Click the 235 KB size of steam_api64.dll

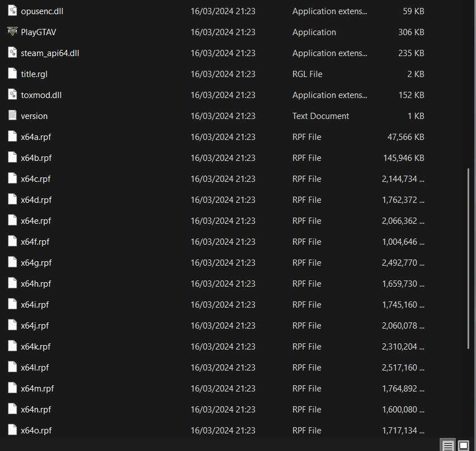click(x=411, y=53)
